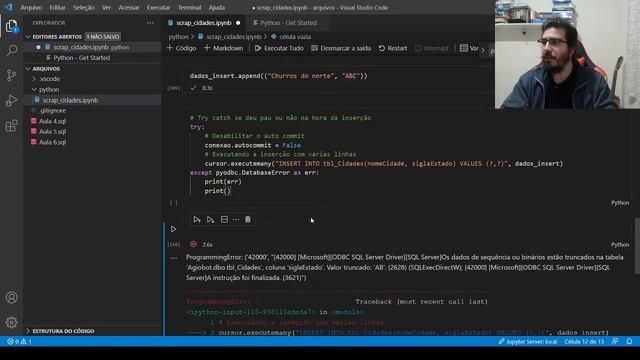Viewport: 640px width, 360px height.
Task: Delete the cell with trash icon
Action: click(248, 220)
